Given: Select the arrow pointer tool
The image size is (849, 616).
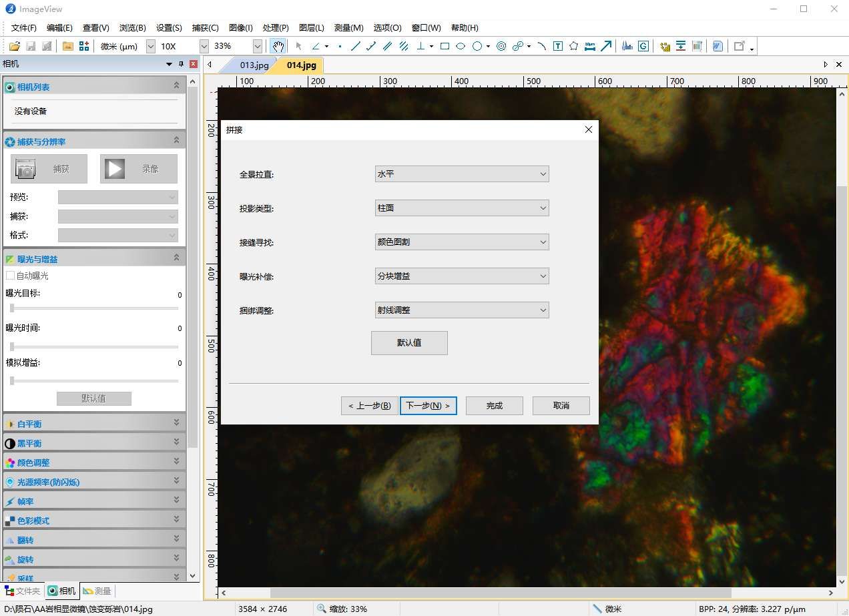Looking at the screenshot, I should pos(298,46).
